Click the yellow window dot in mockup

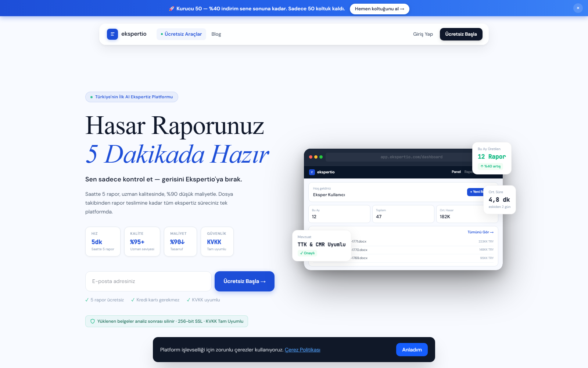click(316, 157)
